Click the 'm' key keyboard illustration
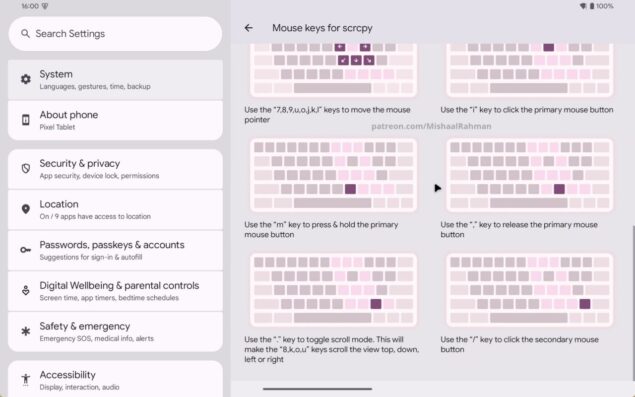Viewport: 635px width, 397px height. click(333, 175)
